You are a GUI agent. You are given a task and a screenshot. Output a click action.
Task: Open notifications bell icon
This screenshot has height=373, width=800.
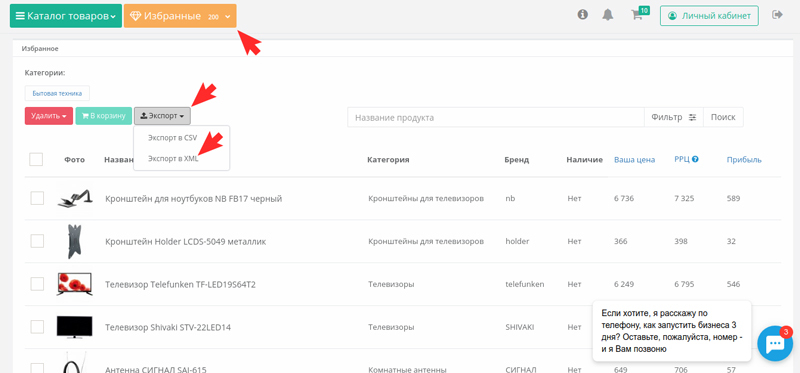pos(607,15)
